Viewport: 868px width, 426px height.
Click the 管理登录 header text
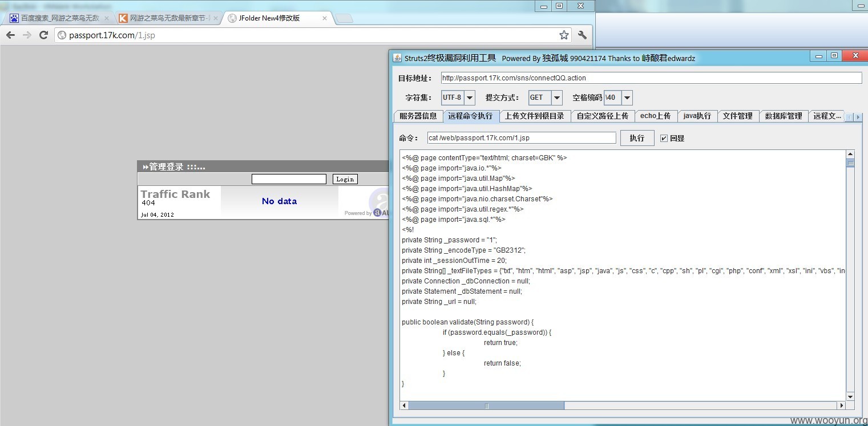pyautogui.click(x=166, y=167)
